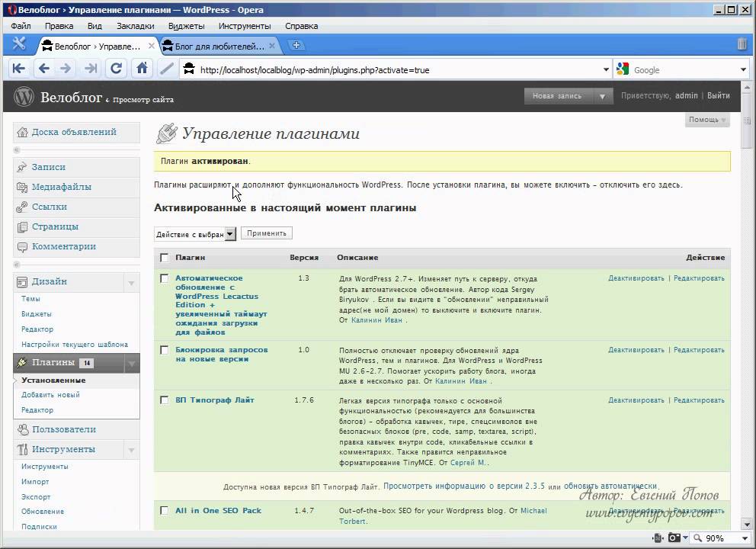The width and height of the screenshot is (756, 549).
Task: Deactivate the ВП Типограф Лайт plugin
Action: point(636,400)
